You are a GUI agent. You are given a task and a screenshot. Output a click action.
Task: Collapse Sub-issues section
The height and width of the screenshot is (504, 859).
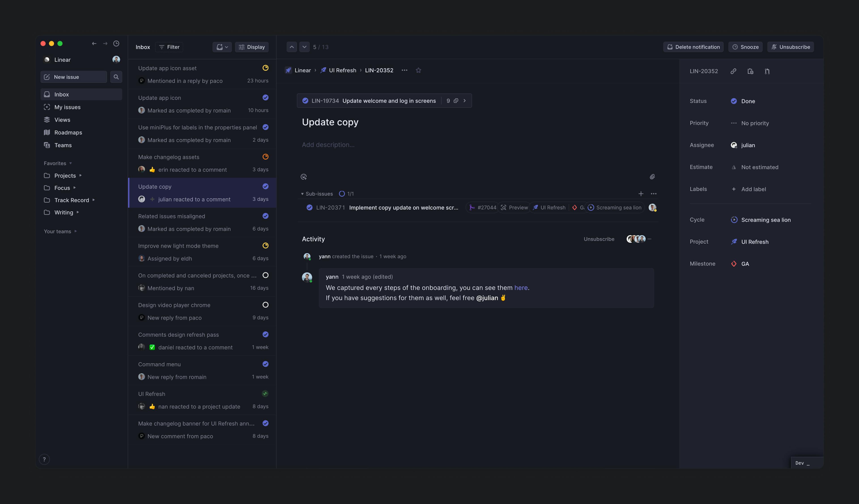coord(302,194)
